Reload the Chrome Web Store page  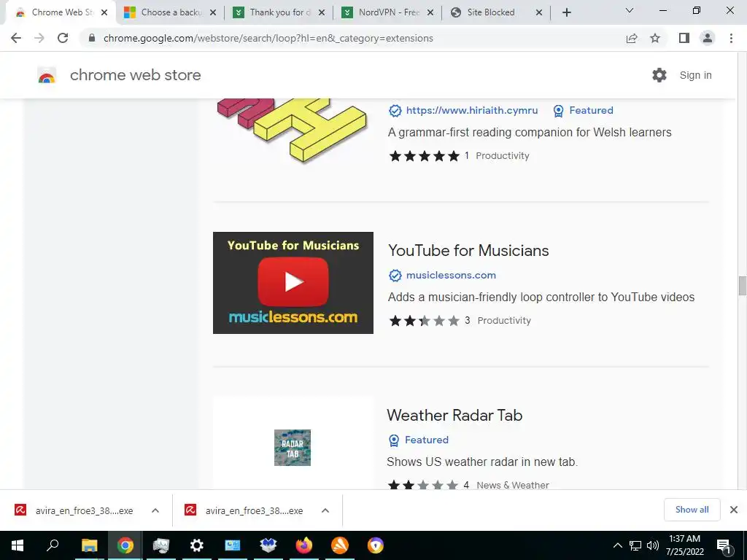point(63,38)
